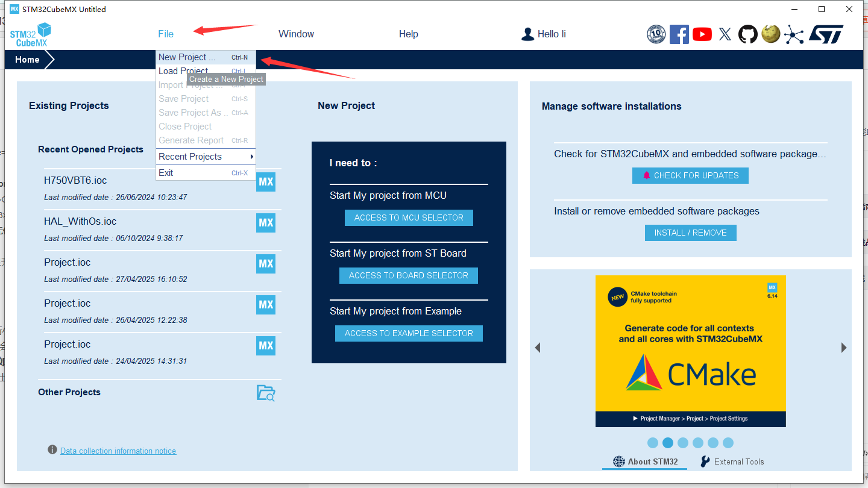This screenshot has height=488, width=868.
Task: Minimize the STM32CubeMX window
Action: 793,9
